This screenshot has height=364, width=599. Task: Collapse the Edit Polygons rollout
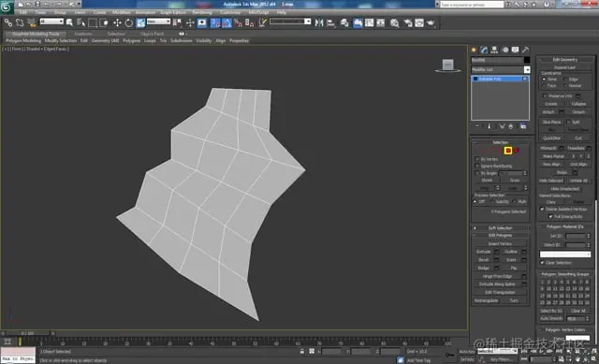tap(501, 235)
